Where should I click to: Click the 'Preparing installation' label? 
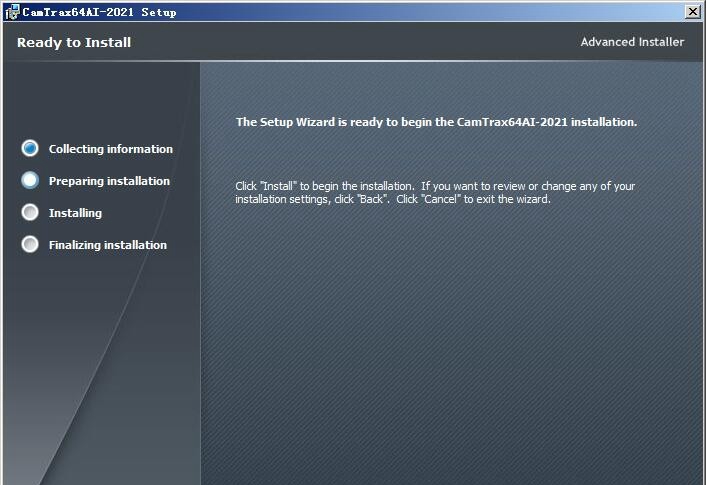click(x=109, y=181)
